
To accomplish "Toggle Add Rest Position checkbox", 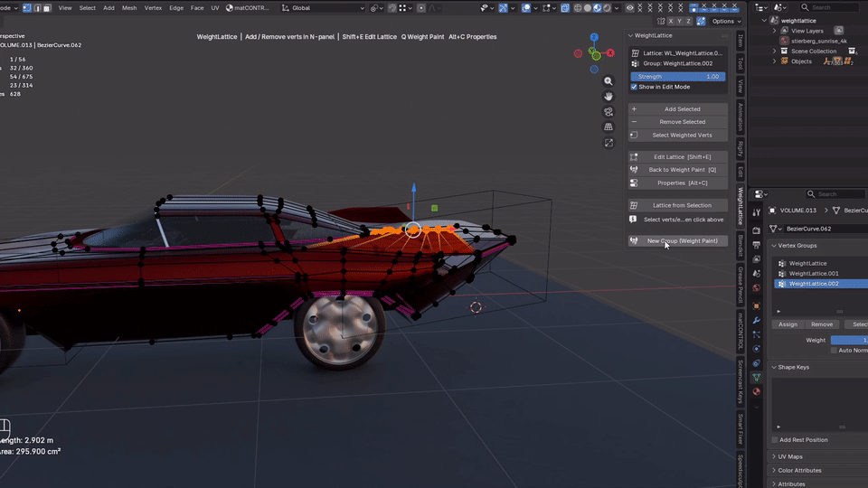I will click(x=775, y=440).
